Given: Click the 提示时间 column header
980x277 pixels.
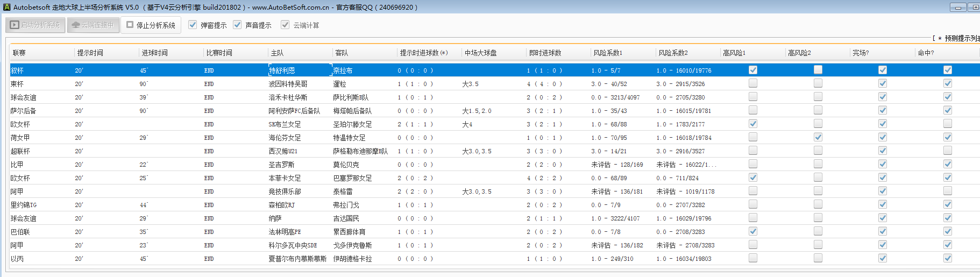Looking at the screenshot, I should pyautogui.click(x=90, y=53).
